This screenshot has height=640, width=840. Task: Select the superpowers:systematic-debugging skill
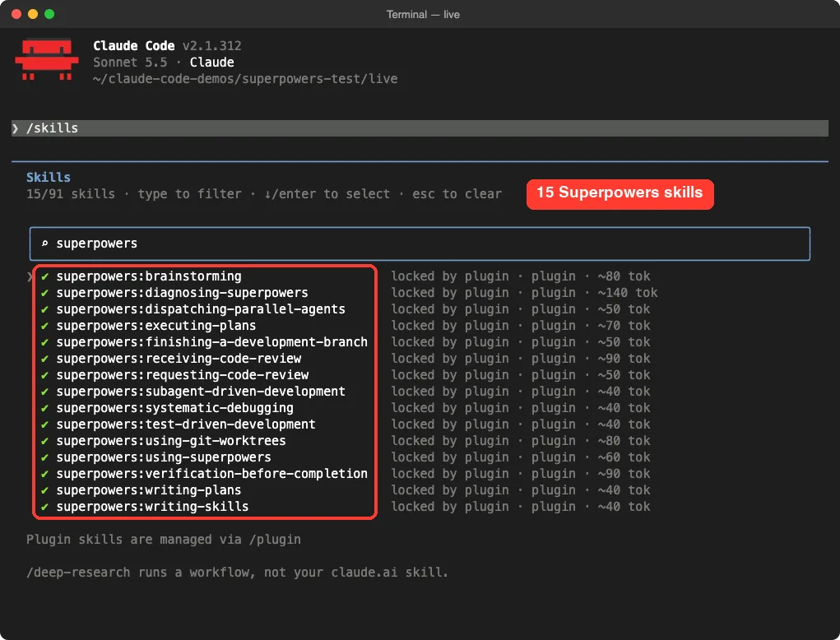174,408
